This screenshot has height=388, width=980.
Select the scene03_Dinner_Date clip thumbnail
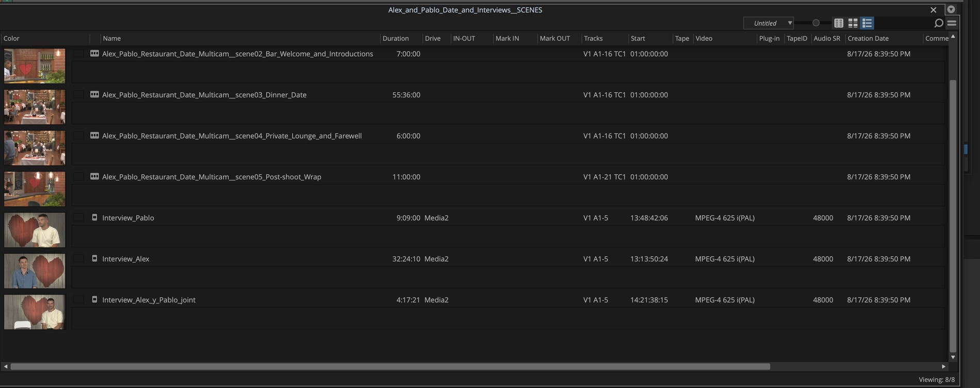[x=35, y=107]
